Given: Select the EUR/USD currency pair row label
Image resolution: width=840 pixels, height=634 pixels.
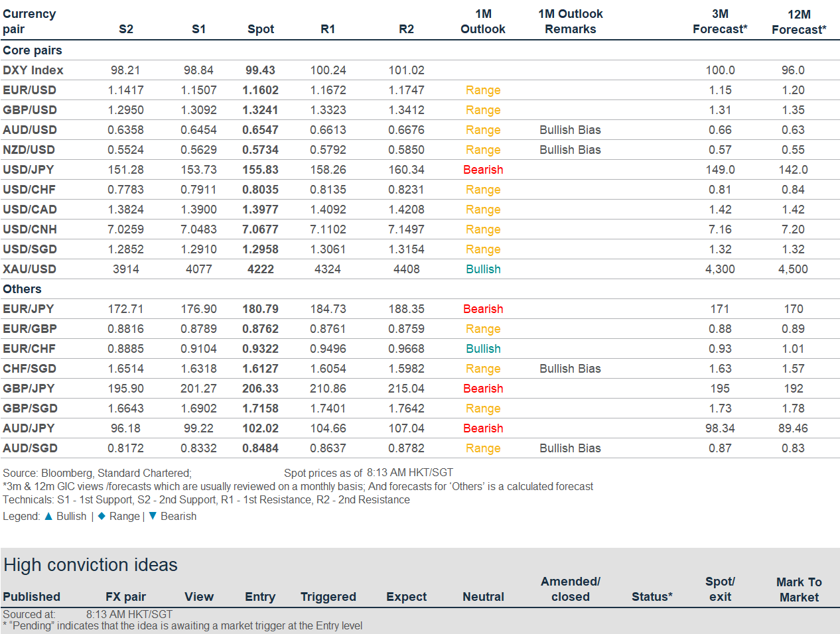Looking at the screenshot, I should (x=30, y=90).
